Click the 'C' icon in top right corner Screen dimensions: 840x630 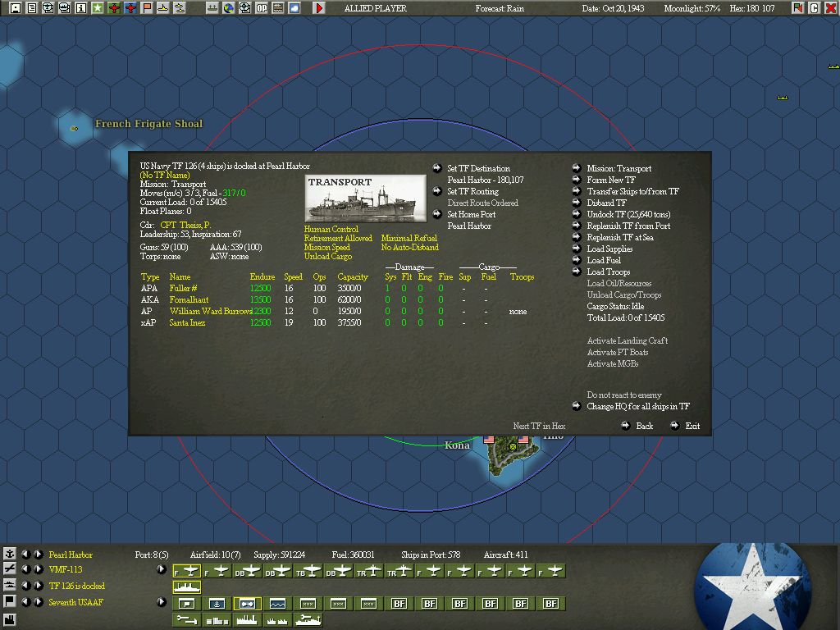click(x=815, y=8)
